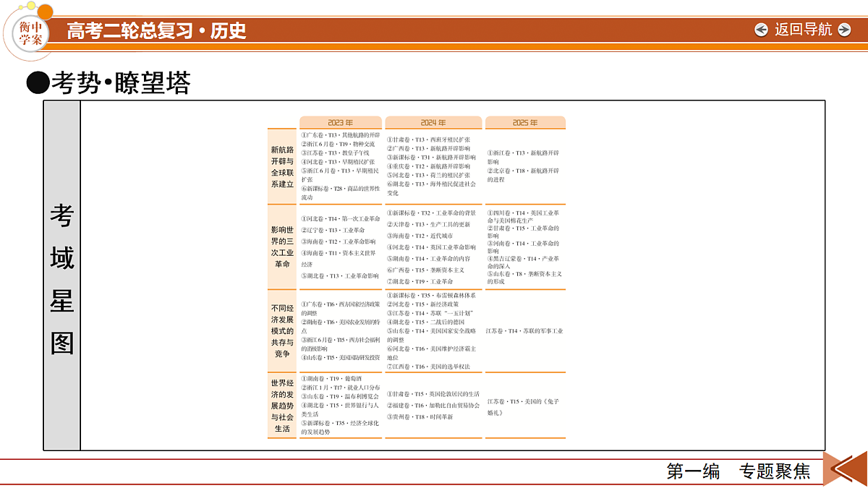Click 广东卷·T16·西方国家经济政策的调整 entry
Viewport: 868px width, 488px height.
coord(340,309)
